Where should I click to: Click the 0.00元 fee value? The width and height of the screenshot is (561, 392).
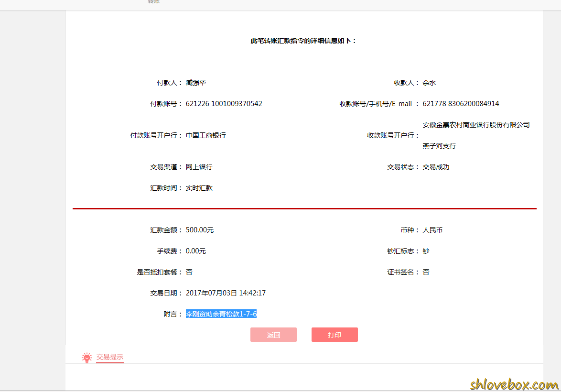pyautogui.click(x=196, y=251)
